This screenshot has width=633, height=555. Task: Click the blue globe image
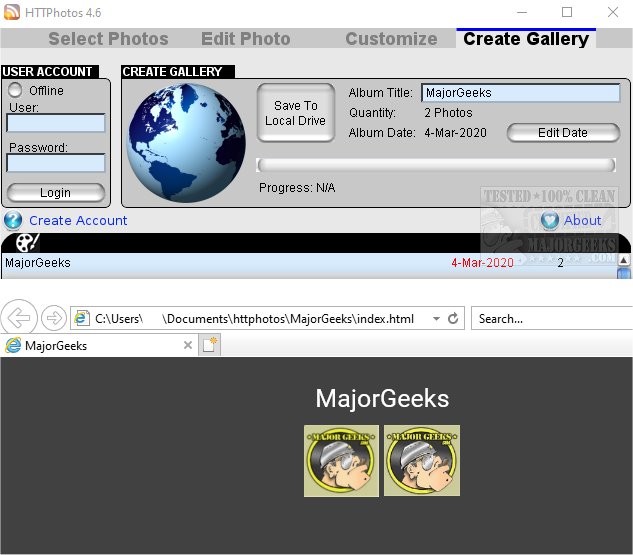pos(186,143)
